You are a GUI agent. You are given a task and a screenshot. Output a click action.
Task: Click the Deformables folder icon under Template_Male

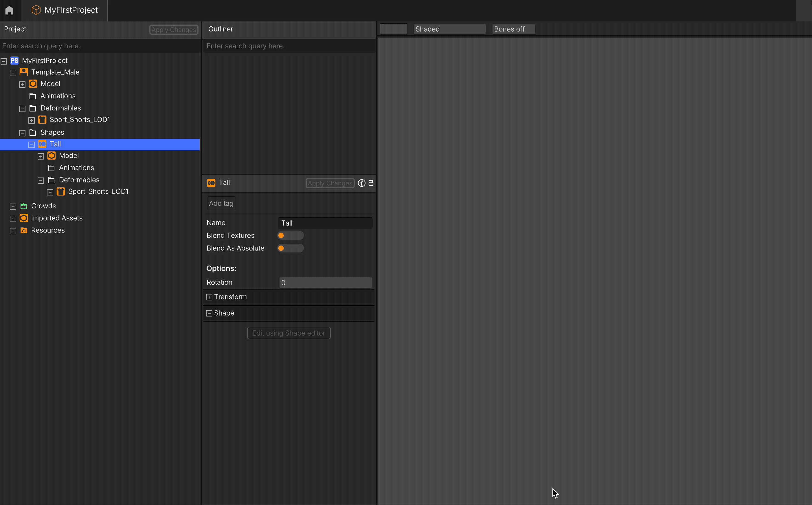tap(33, 108)
